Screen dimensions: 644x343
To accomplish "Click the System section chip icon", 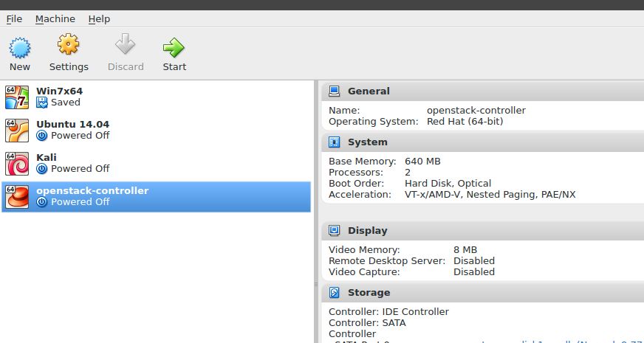I will coord(335,142).
